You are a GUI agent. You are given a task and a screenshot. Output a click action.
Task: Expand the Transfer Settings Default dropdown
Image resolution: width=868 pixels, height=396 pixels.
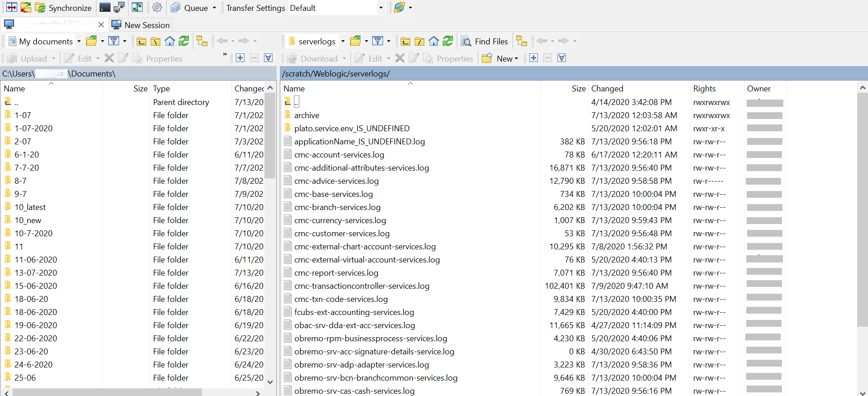click(x=380, y=8)
